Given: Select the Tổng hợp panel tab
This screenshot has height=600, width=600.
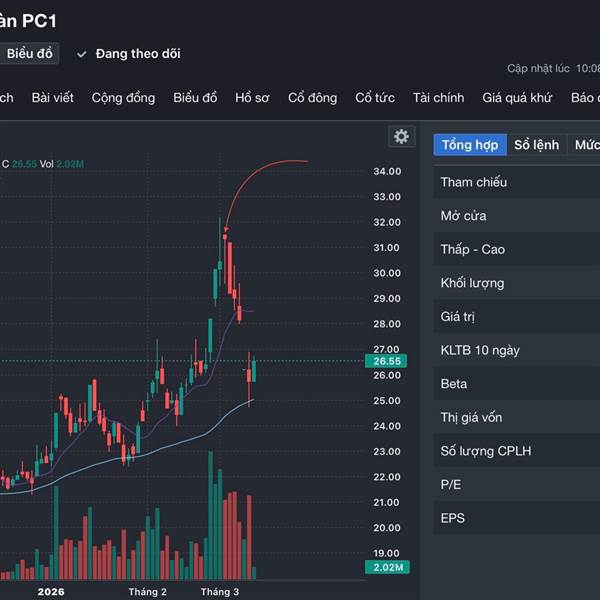Looking at the screenshot, I should point(469,145).
